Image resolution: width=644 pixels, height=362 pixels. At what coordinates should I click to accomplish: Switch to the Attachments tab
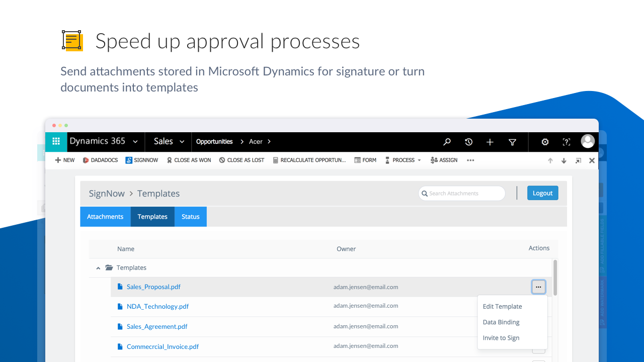(x=105, y=217)
